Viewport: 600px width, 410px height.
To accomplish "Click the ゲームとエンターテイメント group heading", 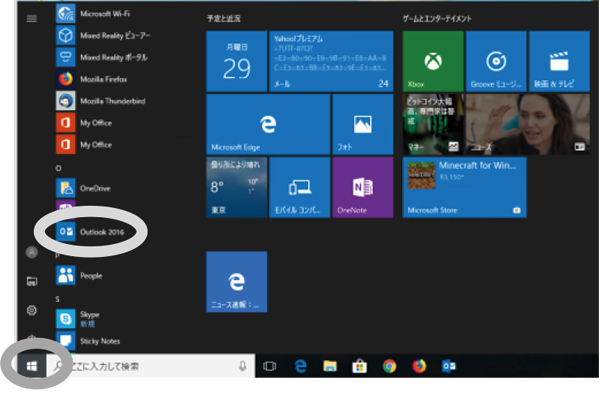I will tap(437, 18).
